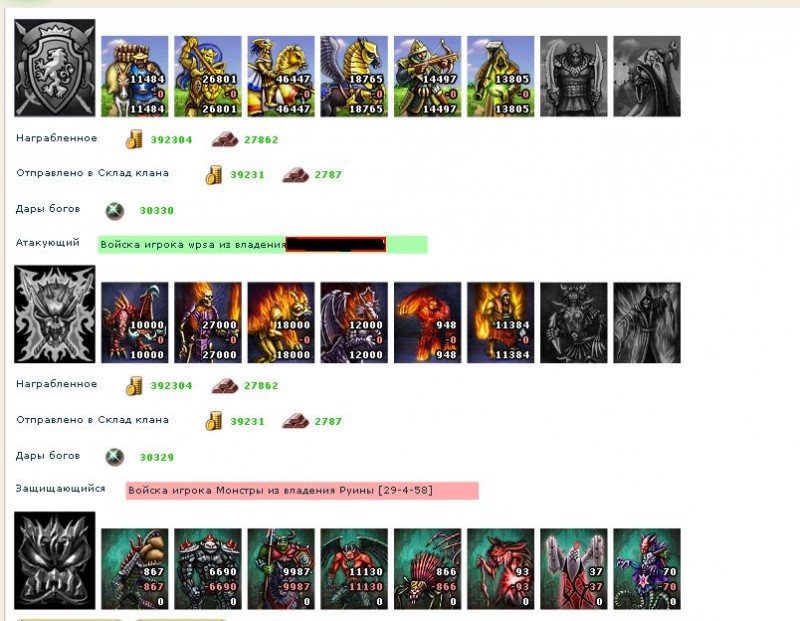Select the red dragon unit showing 10000

(135, 322)
